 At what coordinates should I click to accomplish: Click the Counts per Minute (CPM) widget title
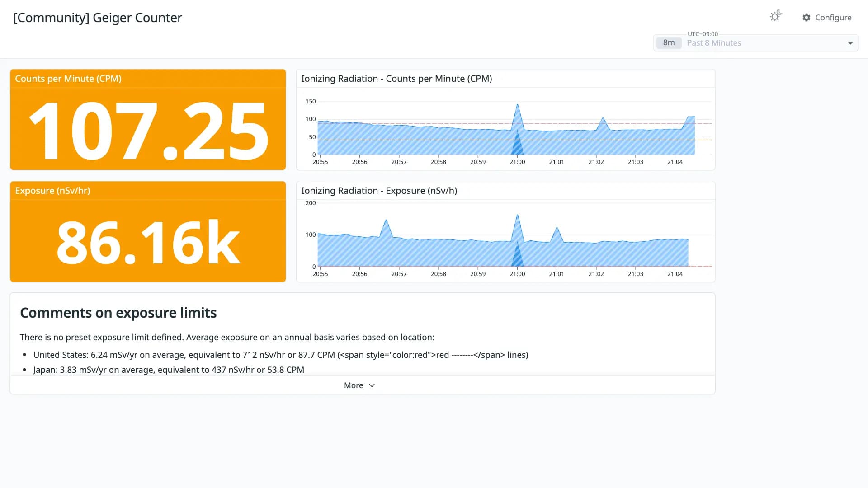click(68, 79)
